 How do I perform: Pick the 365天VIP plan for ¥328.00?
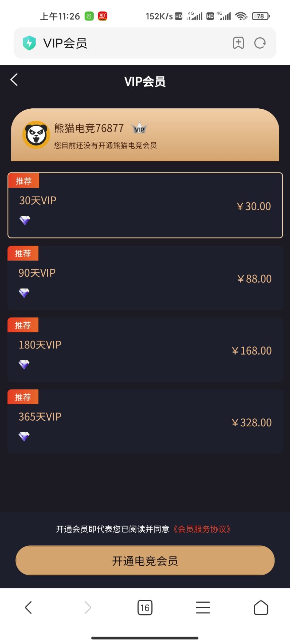coord(145,422)
